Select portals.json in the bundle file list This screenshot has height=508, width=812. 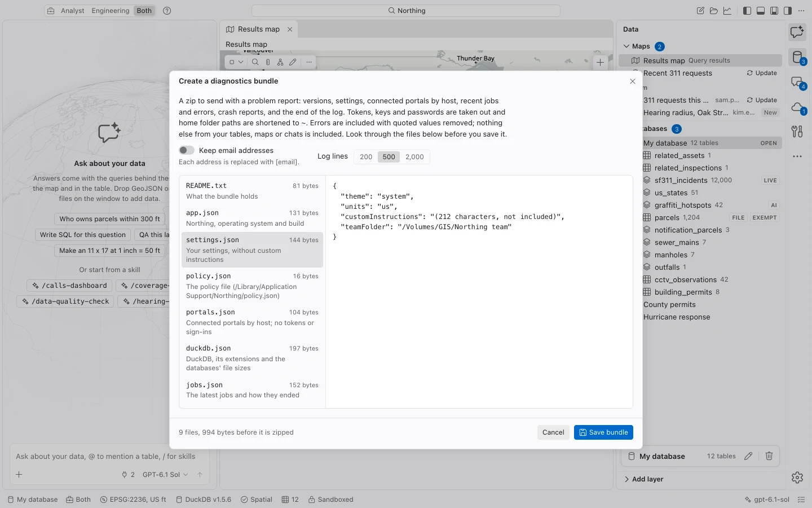(252, 322)
